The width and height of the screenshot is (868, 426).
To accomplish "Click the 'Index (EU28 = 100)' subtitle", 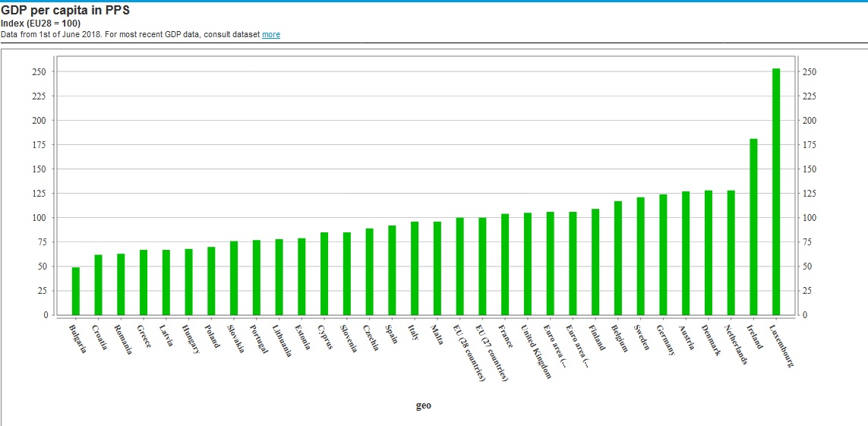I will pyautogui.click(x=40, y=24).
